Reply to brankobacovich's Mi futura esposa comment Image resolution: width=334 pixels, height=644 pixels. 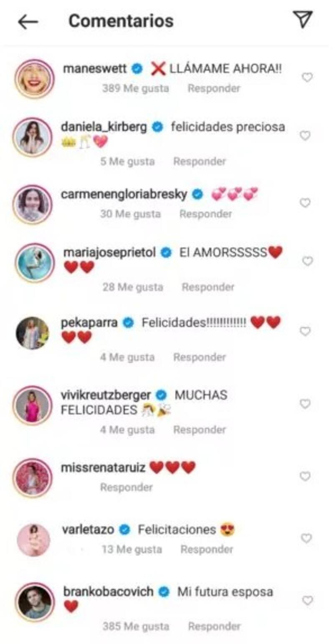(x=214, y=626)
